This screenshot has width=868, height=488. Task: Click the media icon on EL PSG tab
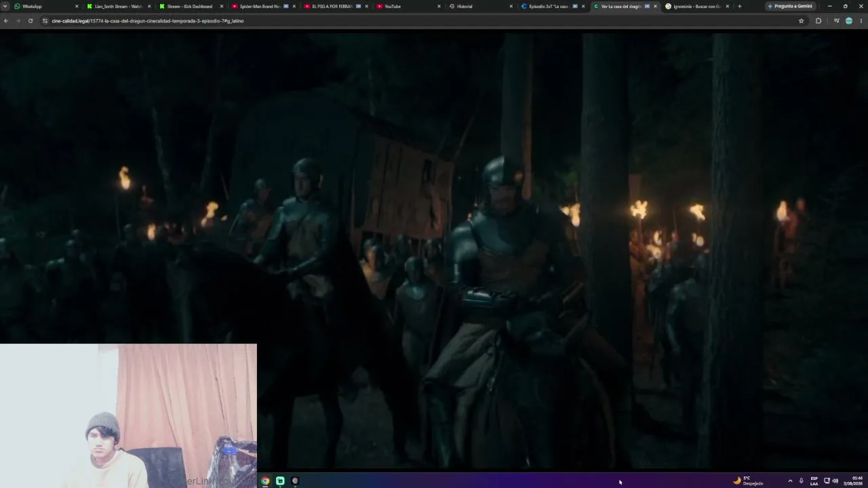(358, 6)
